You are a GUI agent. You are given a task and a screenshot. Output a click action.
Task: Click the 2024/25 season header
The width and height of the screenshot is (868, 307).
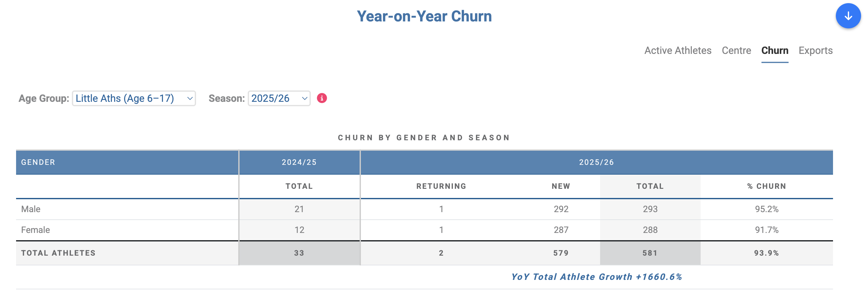coord(299,162)
